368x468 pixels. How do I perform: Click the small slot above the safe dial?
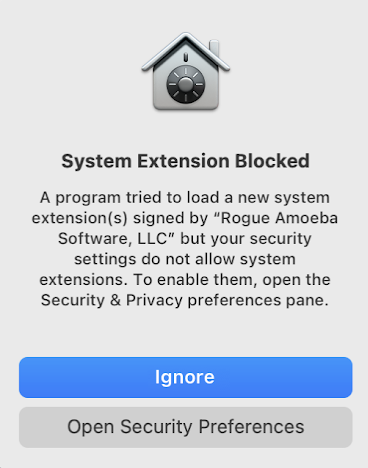coord(186,57)
